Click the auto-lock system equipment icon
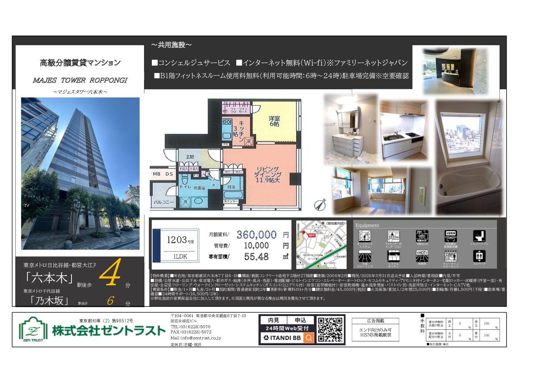This screenshot has height=392, width=554. click(x=364, y=236)
